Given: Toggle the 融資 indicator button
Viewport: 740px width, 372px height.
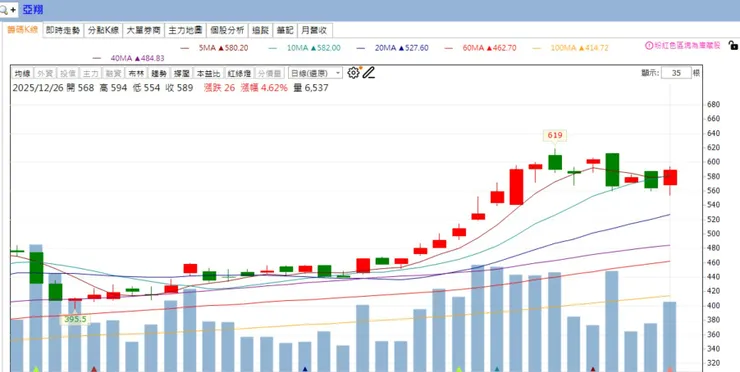Looking at the screenshot, I should (113, 73).
